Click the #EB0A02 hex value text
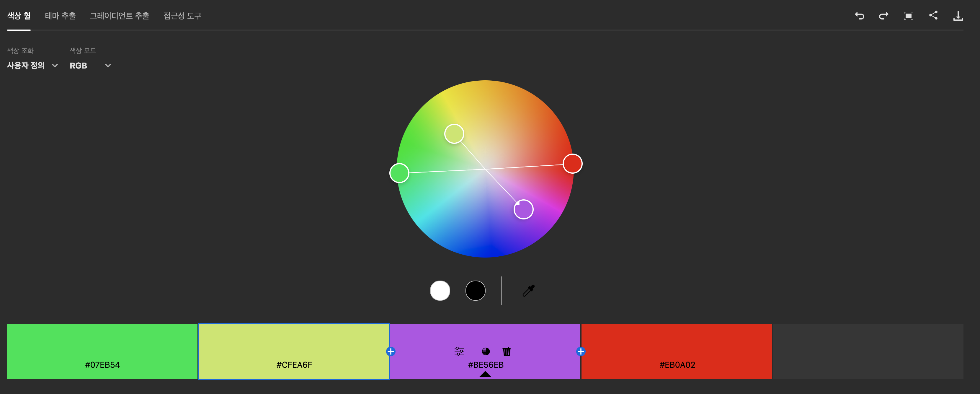The image size is (980, 394). tap(677, 365)
